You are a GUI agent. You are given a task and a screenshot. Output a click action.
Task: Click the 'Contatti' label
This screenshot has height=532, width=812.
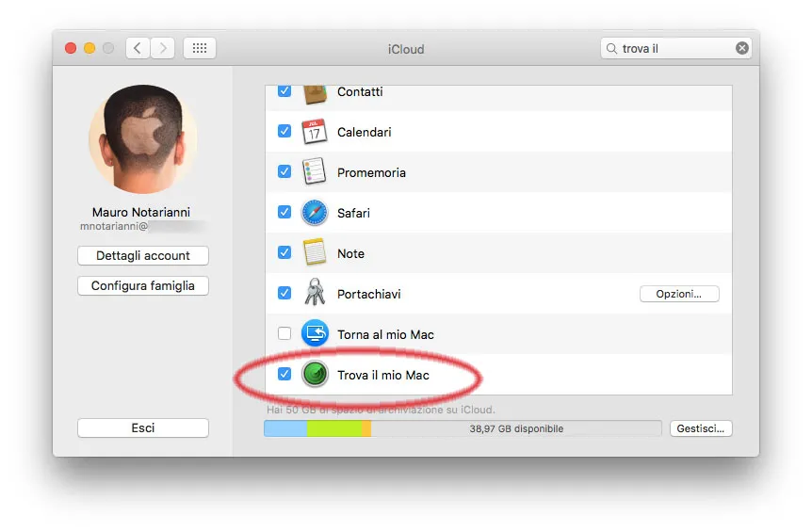(360, 92)
